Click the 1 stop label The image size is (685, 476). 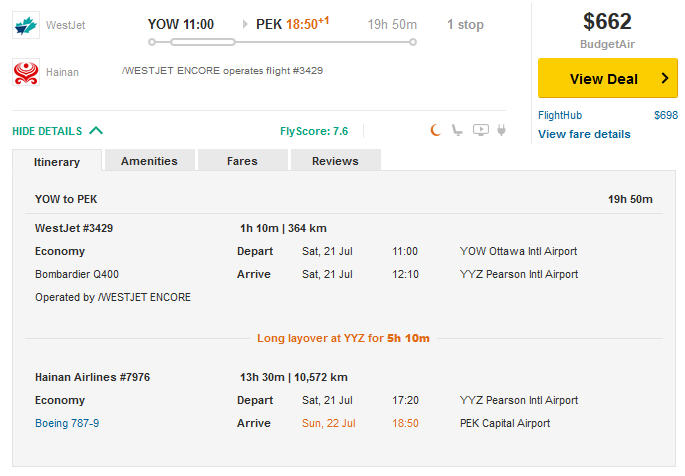tap(465, 24)
